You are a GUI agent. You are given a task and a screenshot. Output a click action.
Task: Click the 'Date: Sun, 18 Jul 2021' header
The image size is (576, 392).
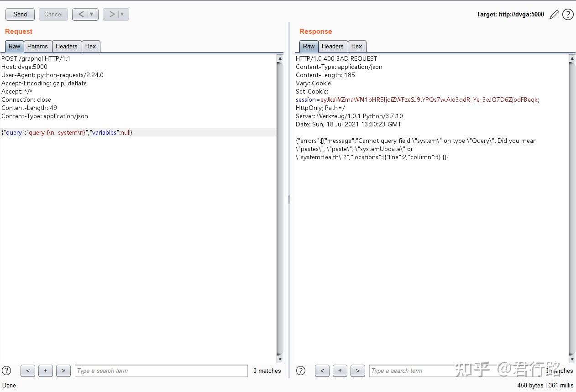click(349, 124)
